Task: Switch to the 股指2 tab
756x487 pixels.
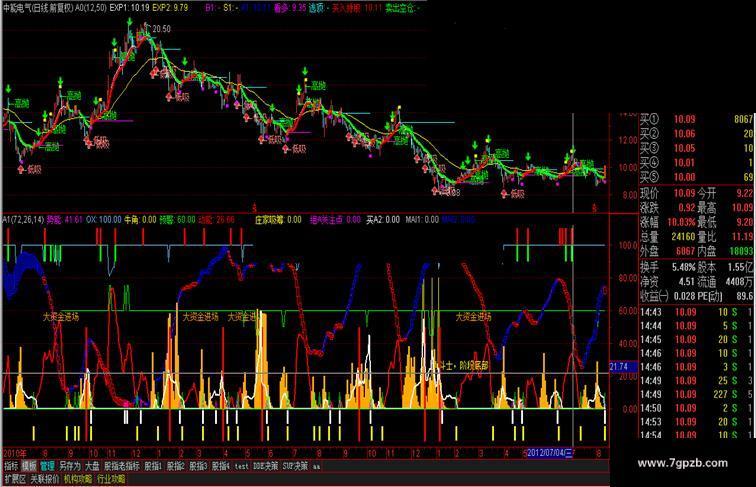Action: 176,466
